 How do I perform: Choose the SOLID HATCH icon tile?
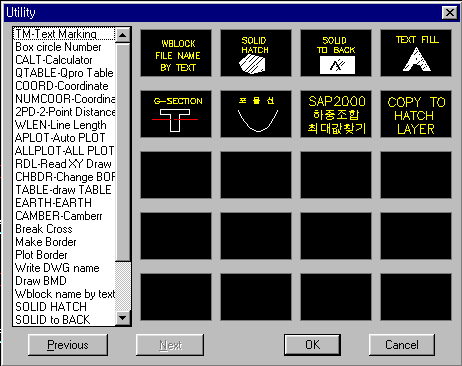coord(256,53)
